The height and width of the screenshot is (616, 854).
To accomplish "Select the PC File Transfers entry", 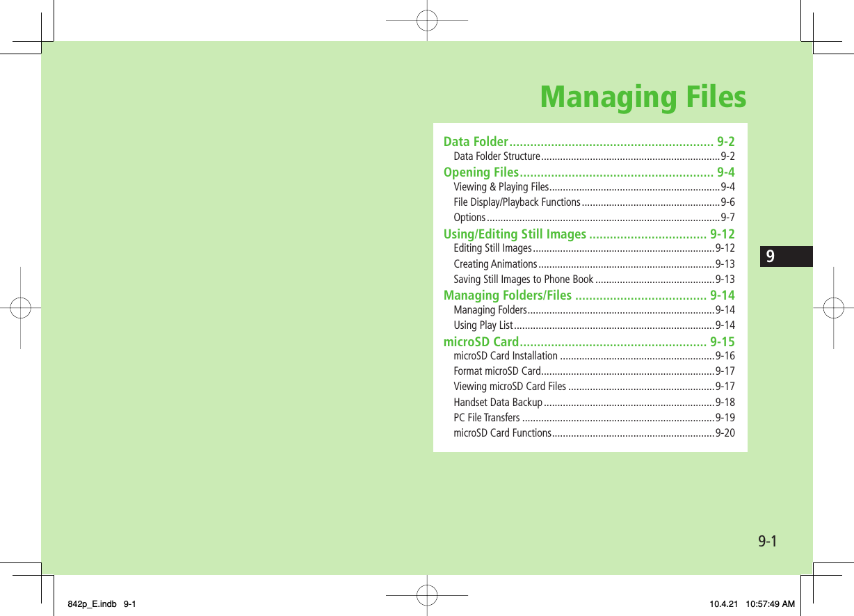I will [x=487, y=417].
